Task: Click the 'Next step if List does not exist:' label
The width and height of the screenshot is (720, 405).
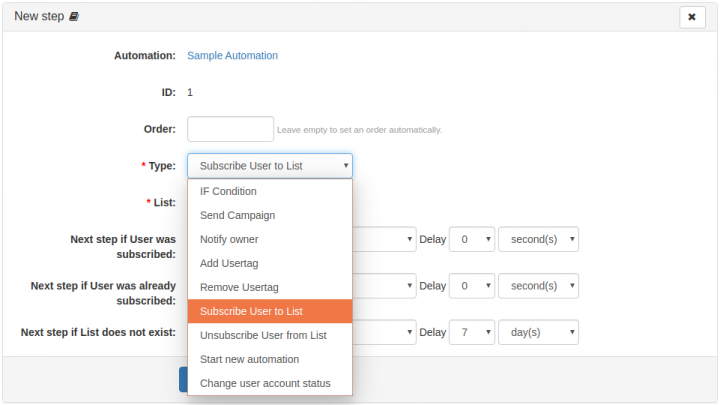Action: click(x=98, y=332)
